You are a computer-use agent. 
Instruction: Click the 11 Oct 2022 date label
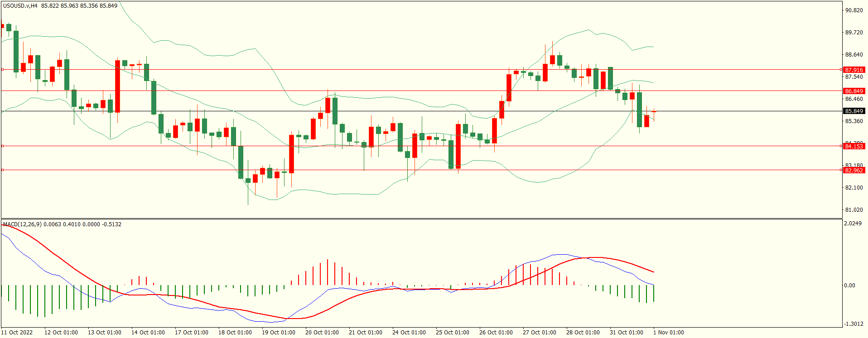17,333
